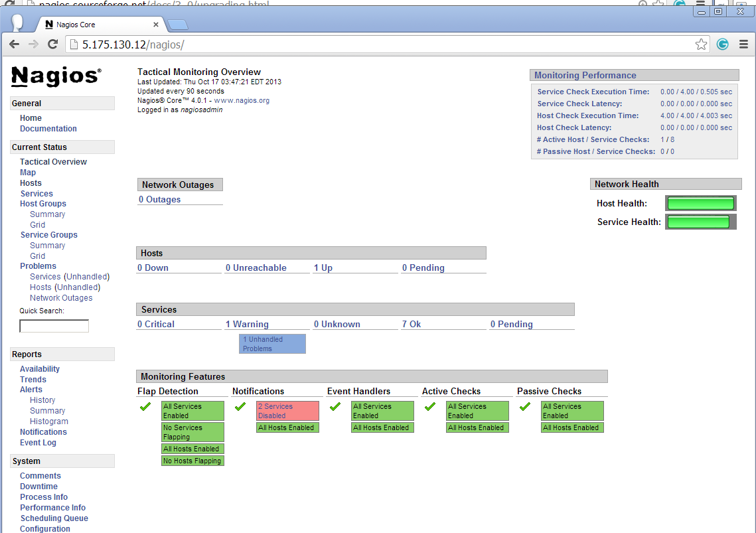This screenshot has height=533, width=756.
Task: Click Passive Checks green checkmark icon
Action: click(x=525, y=407)
